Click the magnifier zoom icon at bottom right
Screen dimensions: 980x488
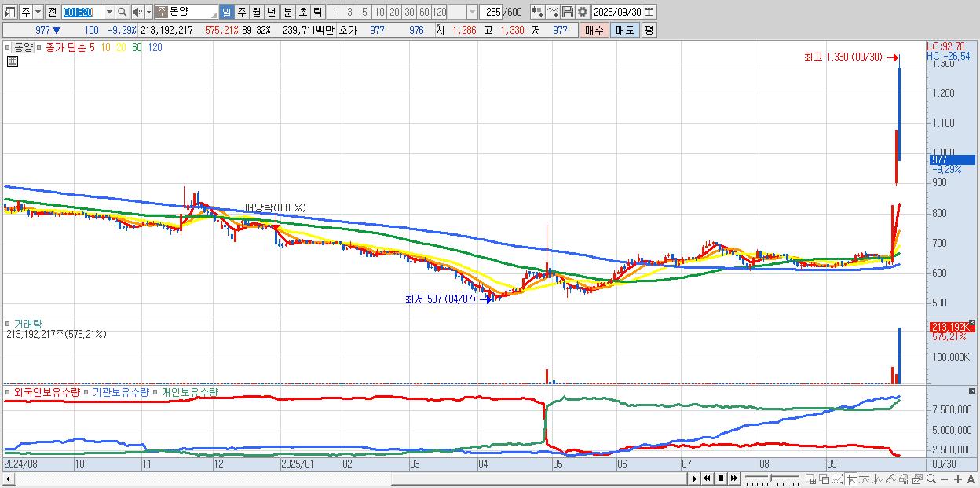[931, 479]
